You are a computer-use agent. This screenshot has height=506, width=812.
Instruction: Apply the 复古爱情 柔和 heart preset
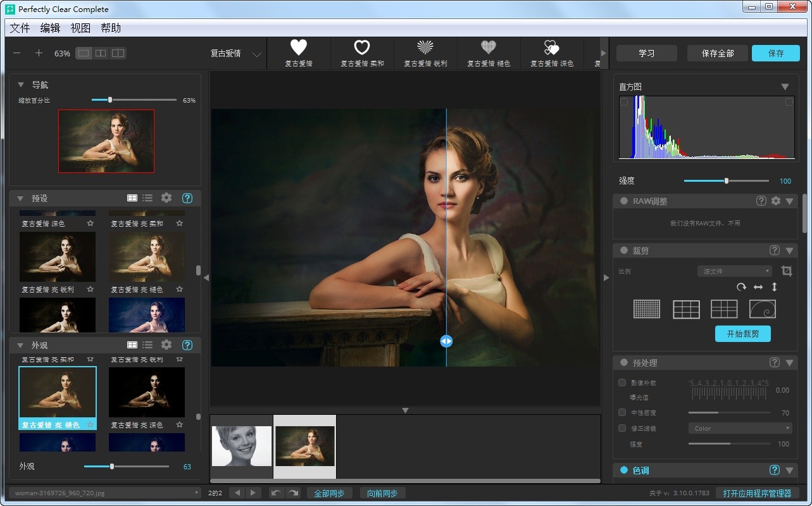362,53
